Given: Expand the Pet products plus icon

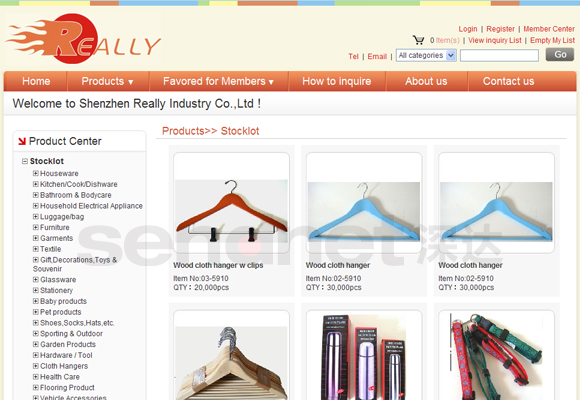Looking at the screenshot, I should tap(36, 312).
